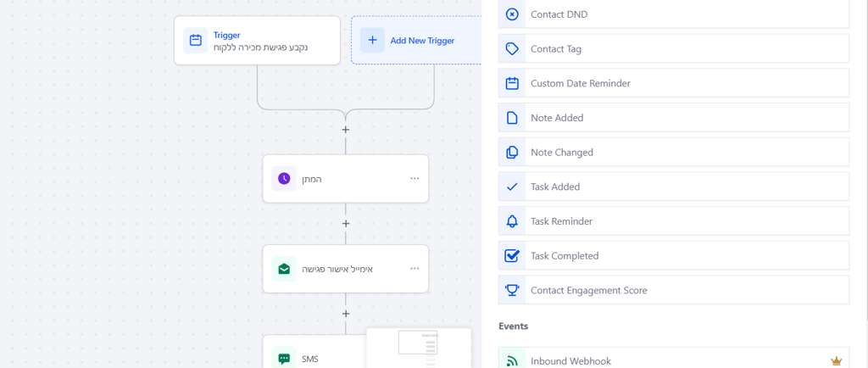Click the SMS chat bubble icon
This screenshot has height=368, width=868.
click(284, 359)
